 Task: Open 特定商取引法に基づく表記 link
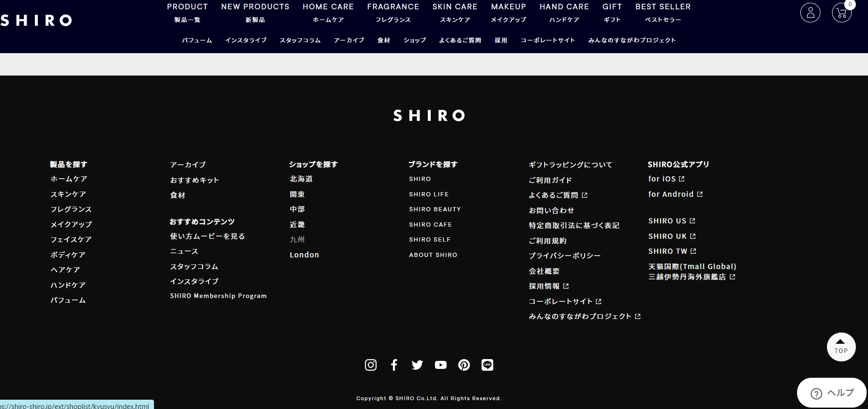coord(574,225)
